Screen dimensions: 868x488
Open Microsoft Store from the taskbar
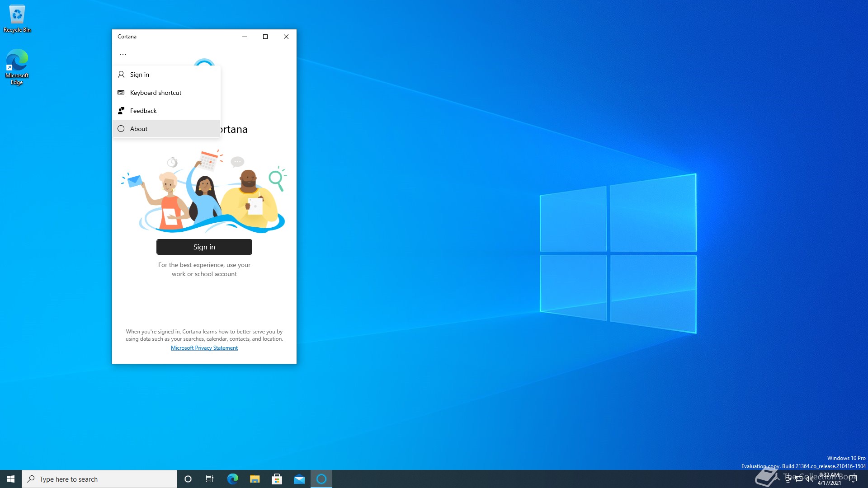tap(277, 479)
